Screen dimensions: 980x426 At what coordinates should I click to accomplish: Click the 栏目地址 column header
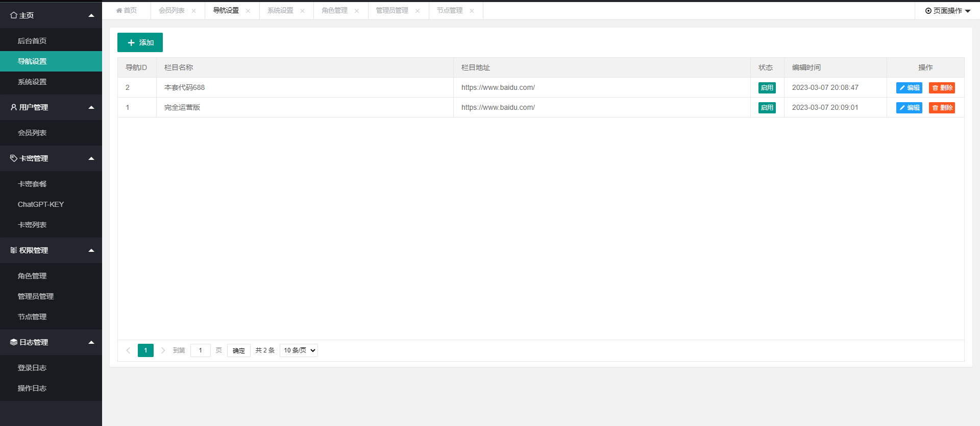602,67
